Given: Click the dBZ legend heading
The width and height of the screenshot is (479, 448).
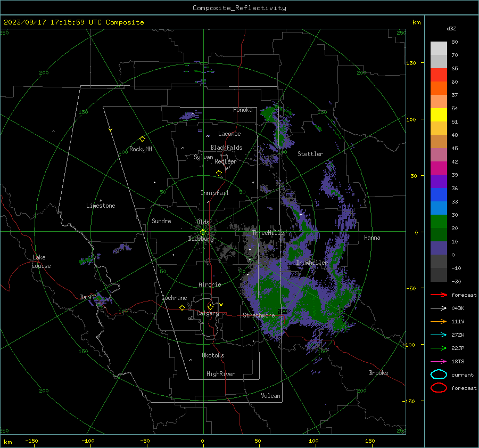Looking at the screenshot, I should point(451,29).
